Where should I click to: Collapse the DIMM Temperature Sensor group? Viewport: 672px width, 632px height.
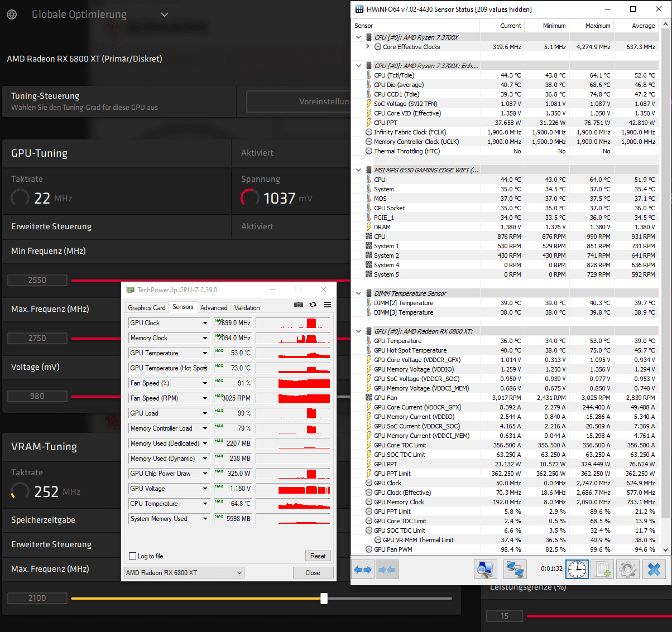(358, 293)
